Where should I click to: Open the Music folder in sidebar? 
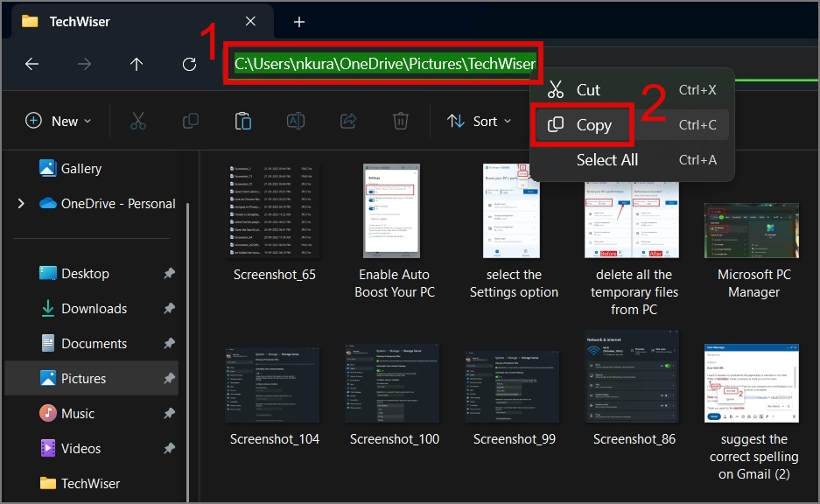(x=78, y=414)
